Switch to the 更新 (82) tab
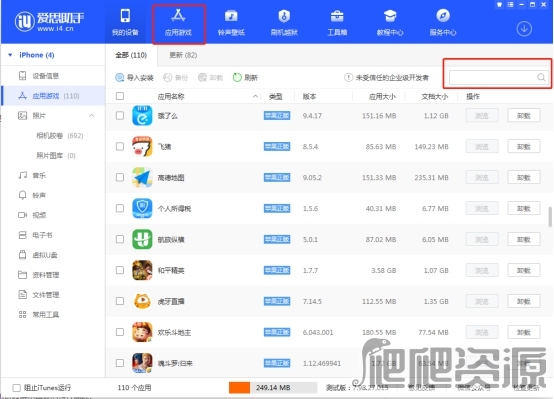This screenshot has width=554, height=399. point(183,55)
